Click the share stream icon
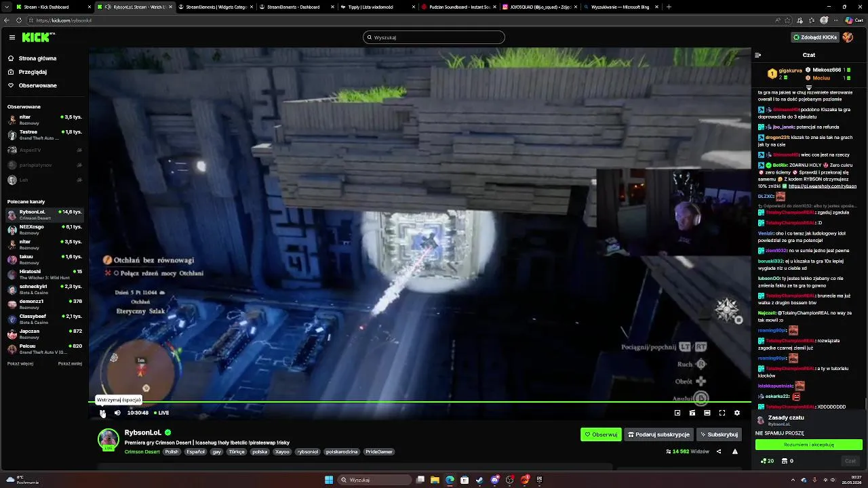The image size is (868, 488). point(719,451)
